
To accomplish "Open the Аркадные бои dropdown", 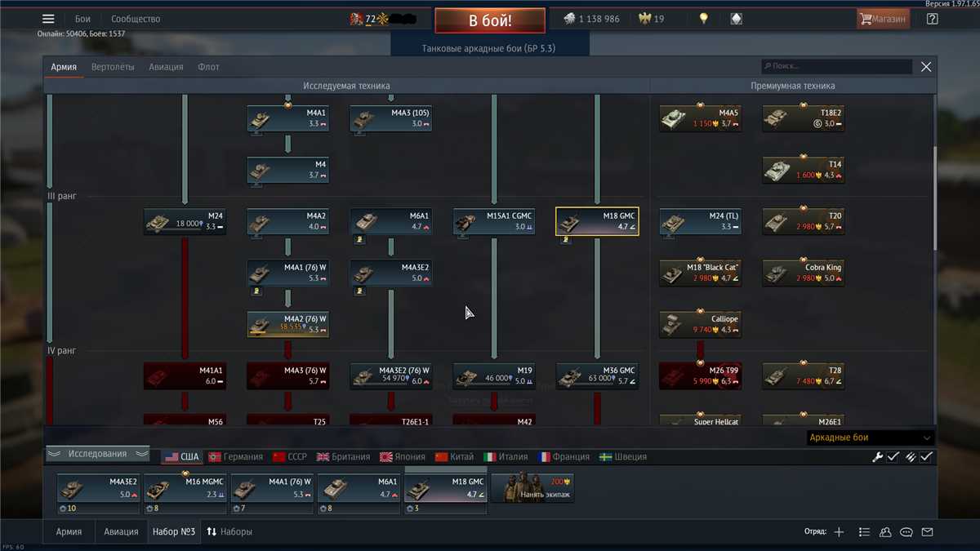I will (870, 438).
